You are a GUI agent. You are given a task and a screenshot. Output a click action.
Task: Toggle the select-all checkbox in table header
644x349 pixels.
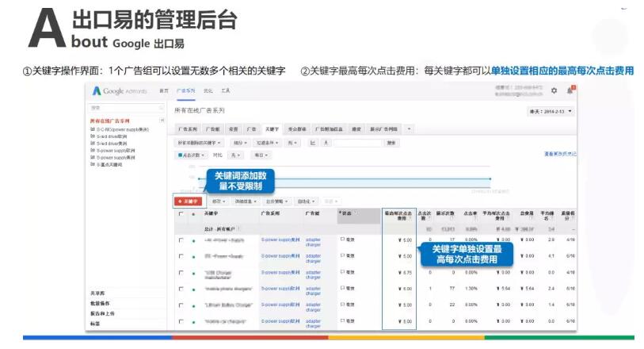point(181,213)
